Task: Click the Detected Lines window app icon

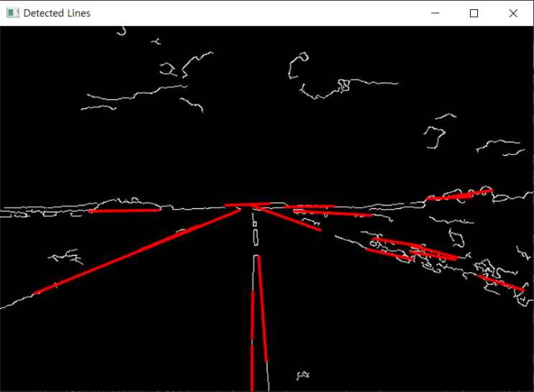Action: 13,13
